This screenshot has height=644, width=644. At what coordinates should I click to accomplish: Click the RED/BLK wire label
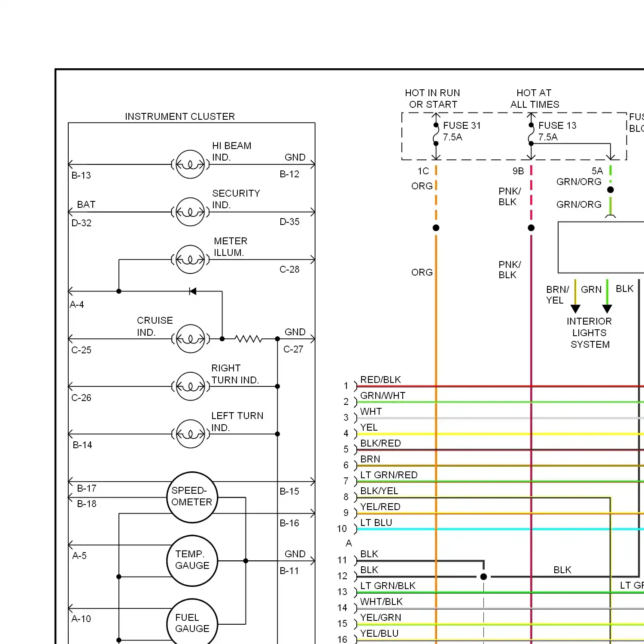pyautogui.click(x=380, y=380)
